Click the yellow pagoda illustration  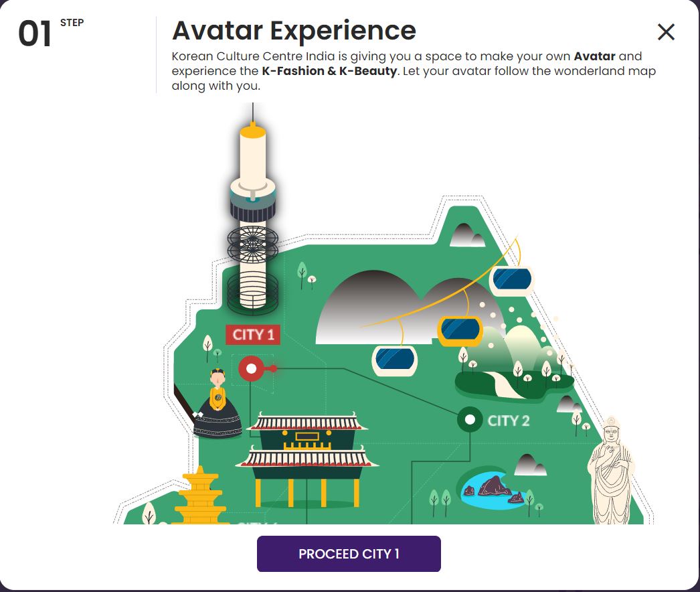pos(200,496)
